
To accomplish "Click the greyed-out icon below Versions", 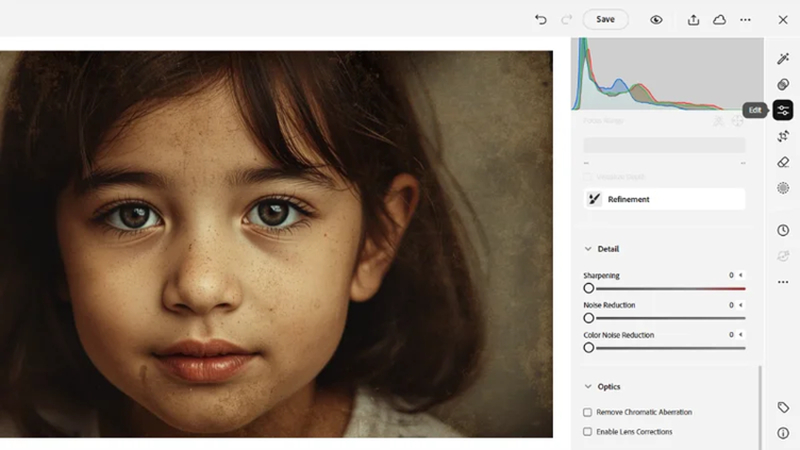I will click(783, 256).
